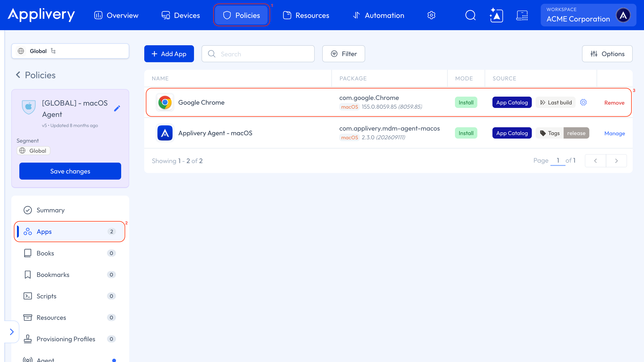Select Scripts in policy sidebar

coord(70,296)
